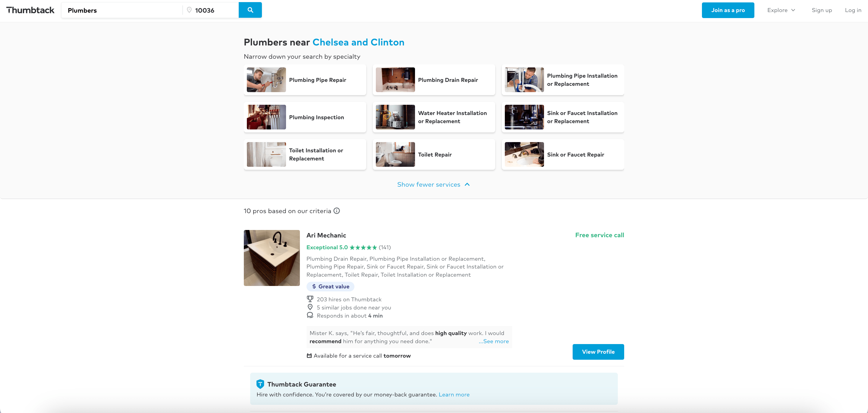Click Learn more link in Thumbtack Guarantee
This screenshot has width=868, height=413.
click(454, 394)
